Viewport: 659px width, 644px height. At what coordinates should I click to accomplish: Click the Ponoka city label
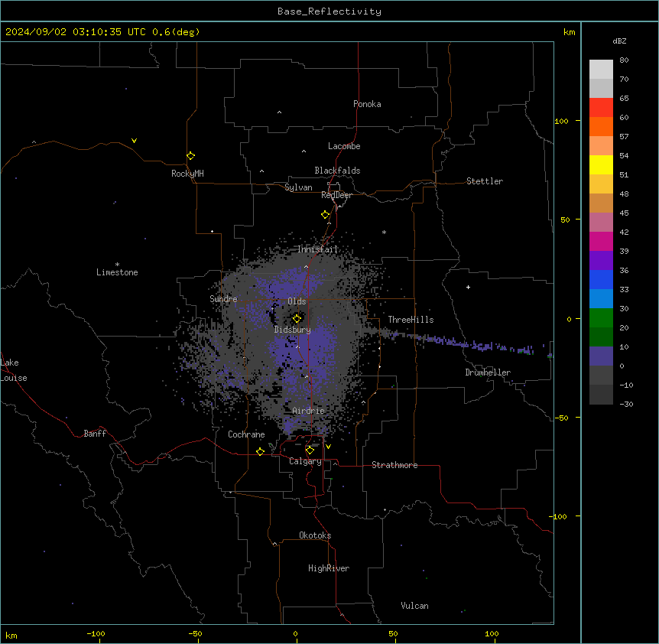367,104
